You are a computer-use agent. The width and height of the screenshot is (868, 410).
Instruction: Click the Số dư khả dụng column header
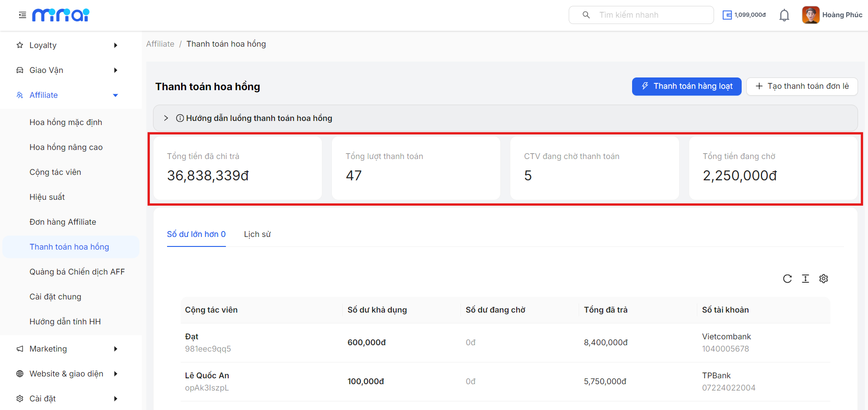click(x=377, y=310)
